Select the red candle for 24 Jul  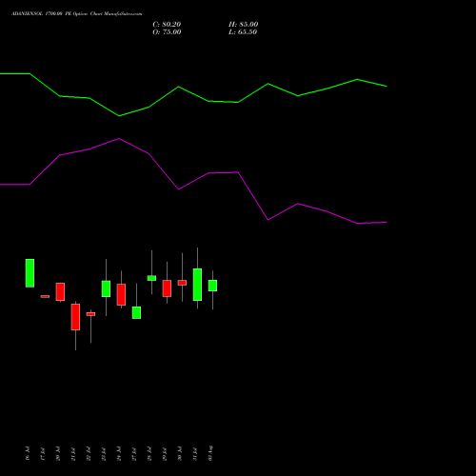[x=121, y=294]
